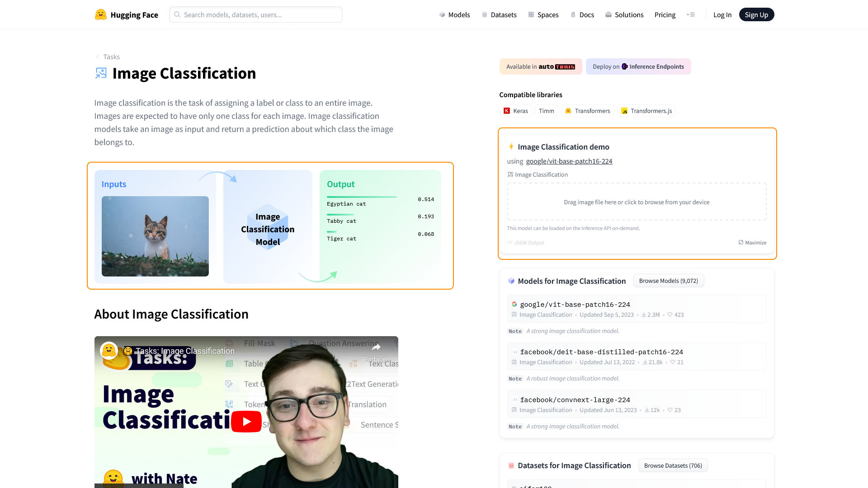Click the Models cube icon in navbar

coord(442,15)
